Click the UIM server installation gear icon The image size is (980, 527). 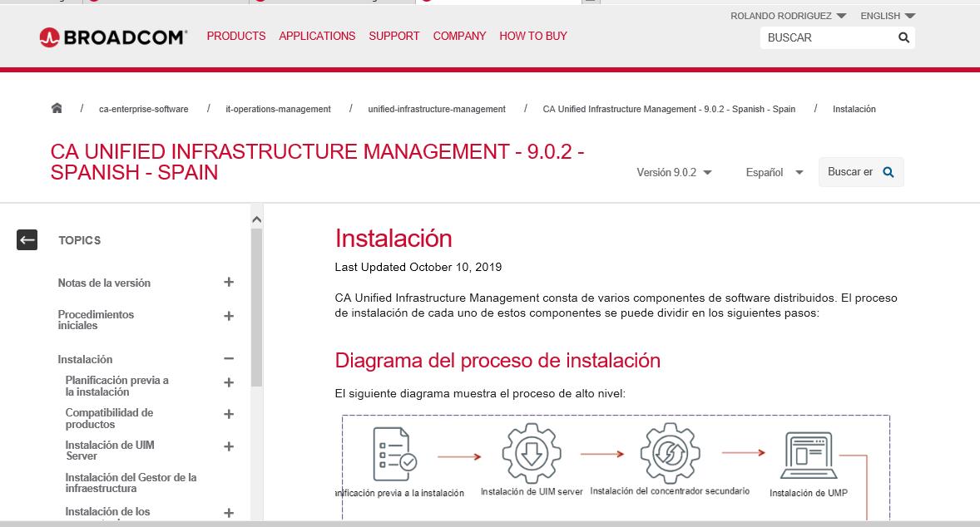point(532,453)
